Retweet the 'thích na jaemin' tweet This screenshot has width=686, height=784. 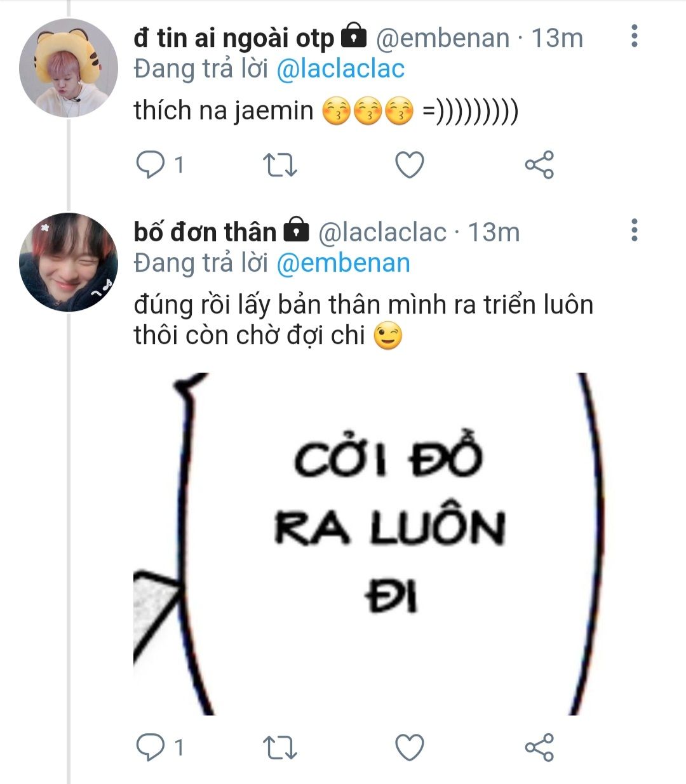pyautogui.click(x=279, y=165)
